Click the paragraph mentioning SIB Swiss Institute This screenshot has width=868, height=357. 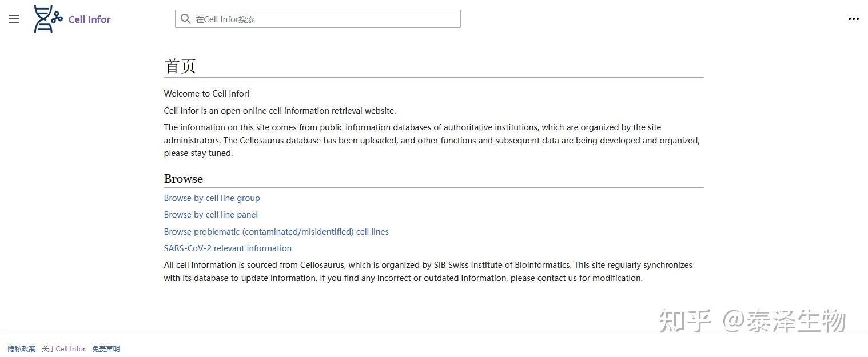[428, 271]
